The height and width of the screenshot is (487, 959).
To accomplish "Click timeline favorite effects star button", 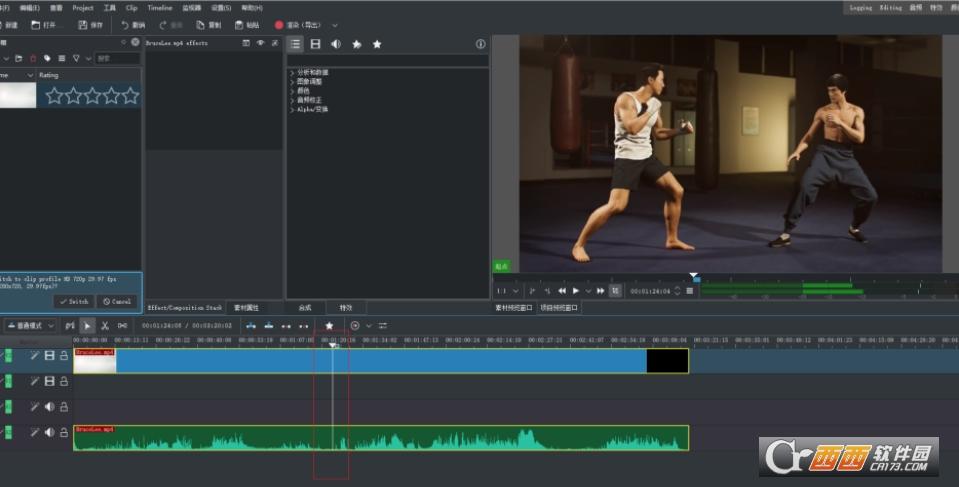I will tap(329, 325).
